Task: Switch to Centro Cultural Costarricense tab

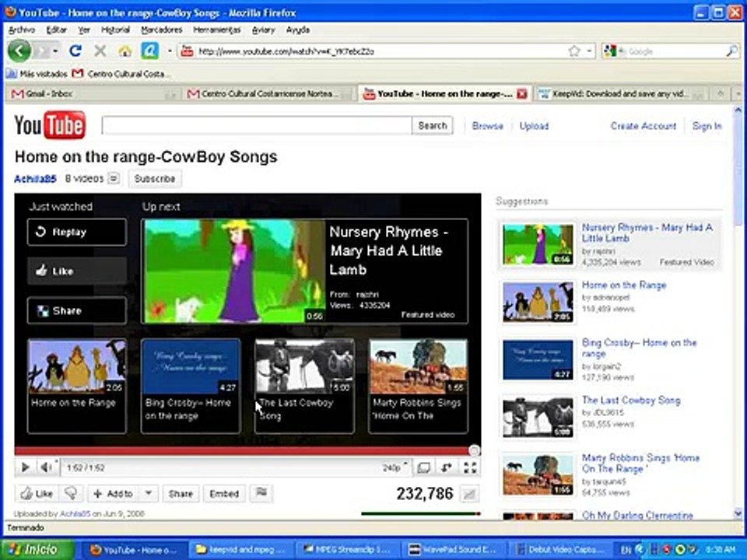Action: coord(268,94)
